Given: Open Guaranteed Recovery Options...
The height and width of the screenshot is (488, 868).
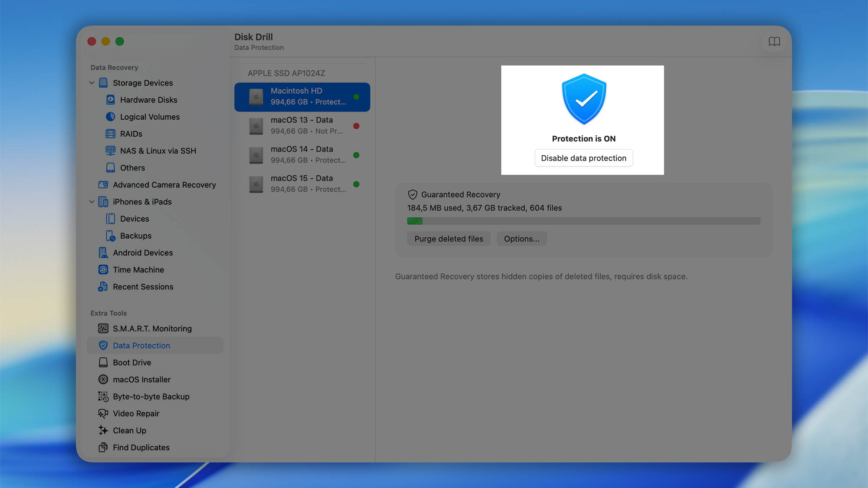Looking at the screenshot, I should click(522, 239).
